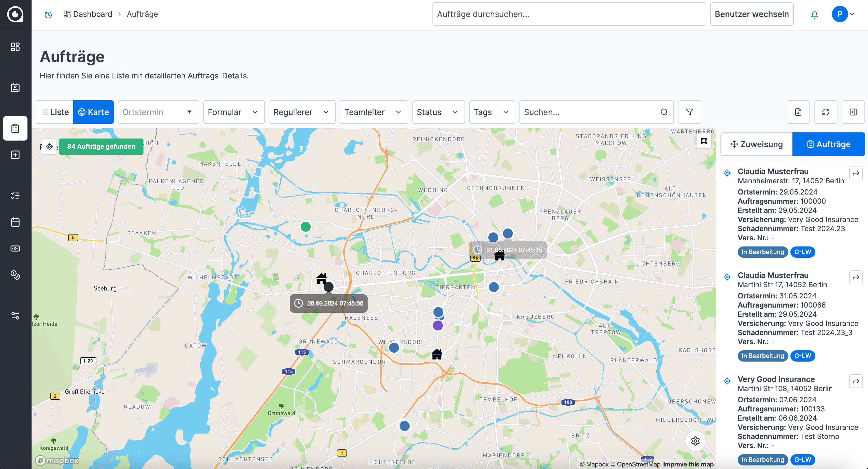Click the refresh orders icon
This screenshot has height=469, width=868.
click(826, 112)
